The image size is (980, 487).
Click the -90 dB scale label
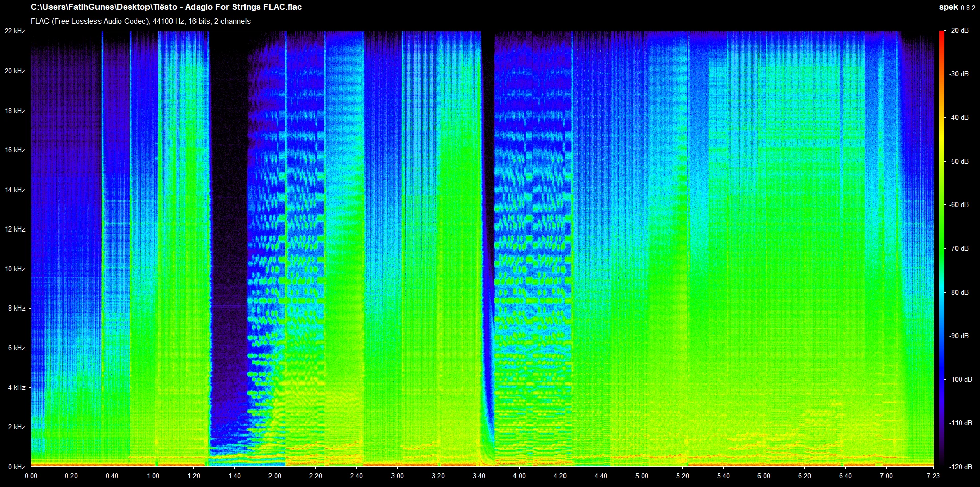(959, 336)
